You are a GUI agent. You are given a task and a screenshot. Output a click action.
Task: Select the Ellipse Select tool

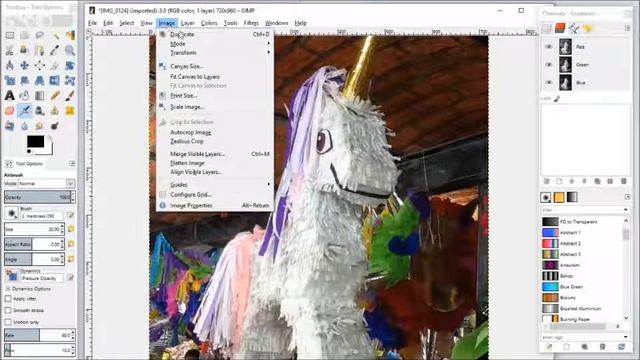click(24, 36)
